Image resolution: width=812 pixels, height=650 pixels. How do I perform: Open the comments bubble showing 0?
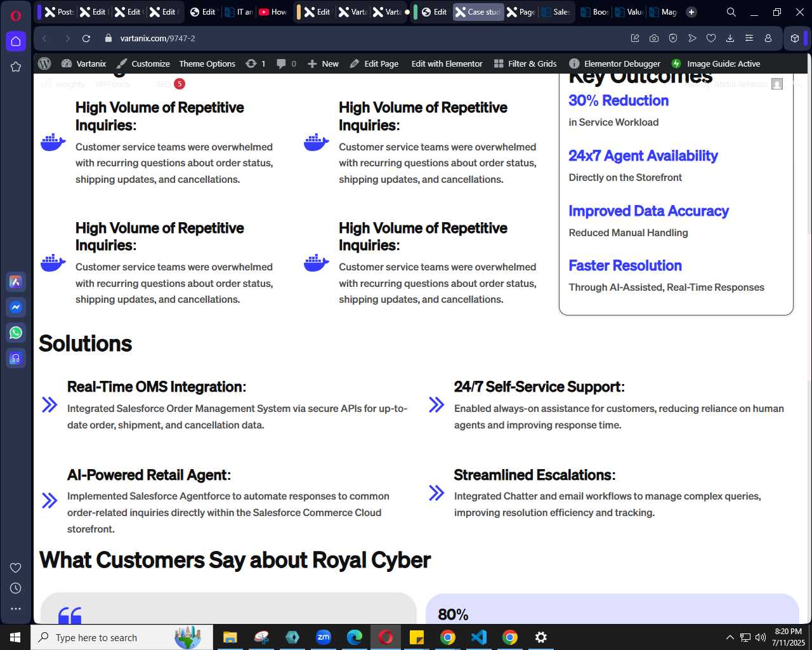point(286,63)
